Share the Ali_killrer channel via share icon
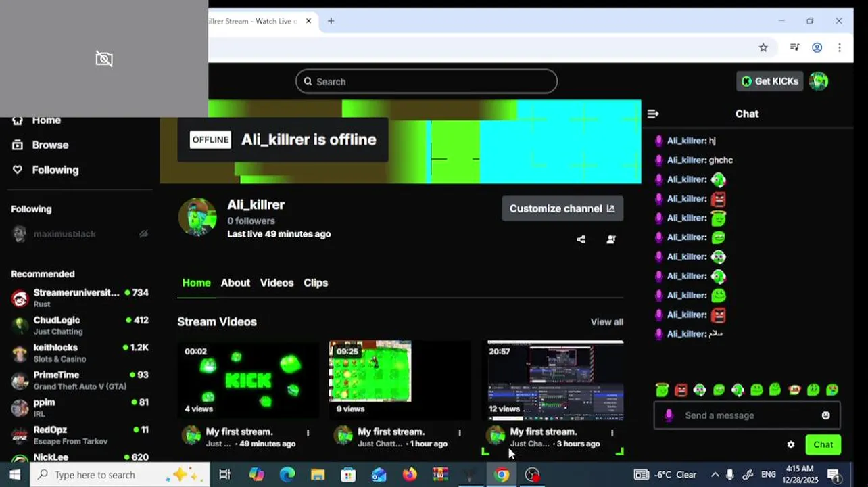The height and width of the screenshot is (487, 868). click(x=581, y=239)
